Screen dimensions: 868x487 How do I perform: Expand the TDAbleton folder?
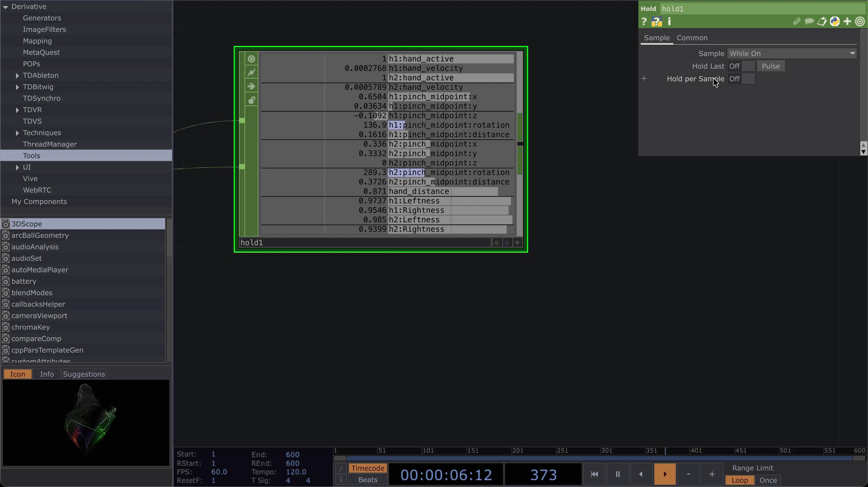point(17,75)
